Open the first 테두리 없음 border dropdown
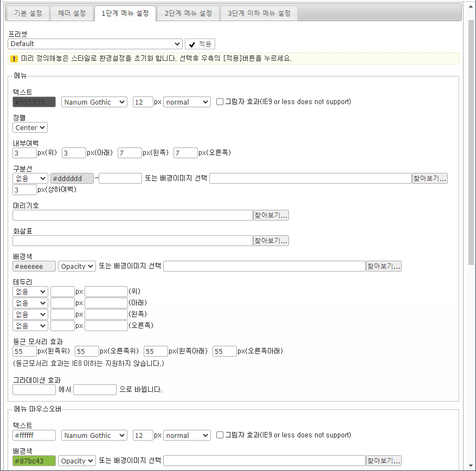The image size is (476, 471). tap(30, 291)
